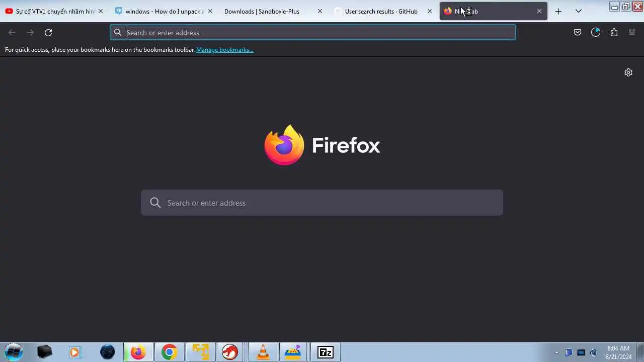Open the dark blue globe taskbar icon

(107, 352)
